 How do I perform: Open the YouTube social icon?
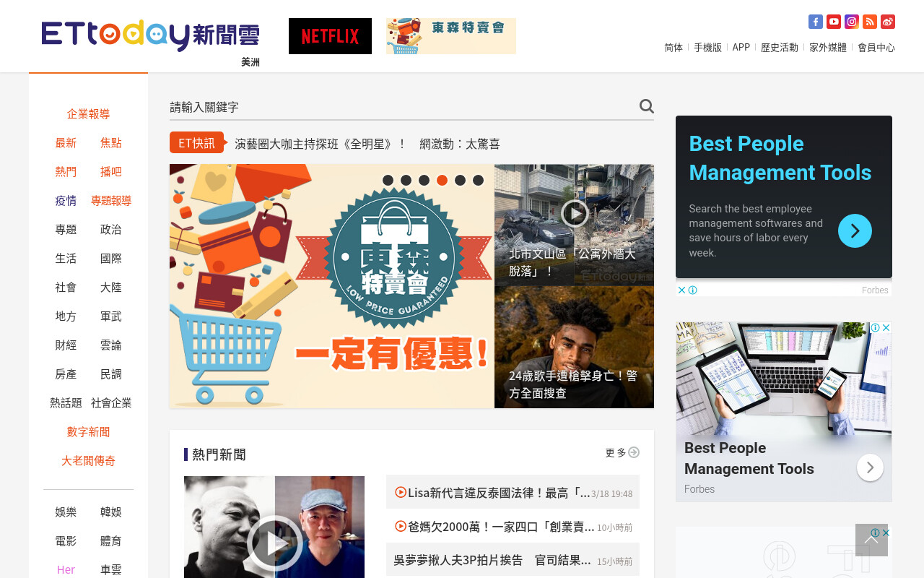click(x=834, y=22)
